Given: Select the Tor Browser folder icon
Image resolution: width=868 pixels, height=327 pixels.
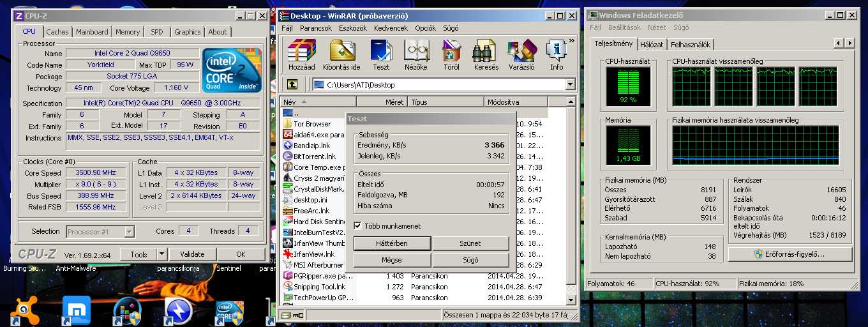Looking at the screenshot, I should pos(288,124).
